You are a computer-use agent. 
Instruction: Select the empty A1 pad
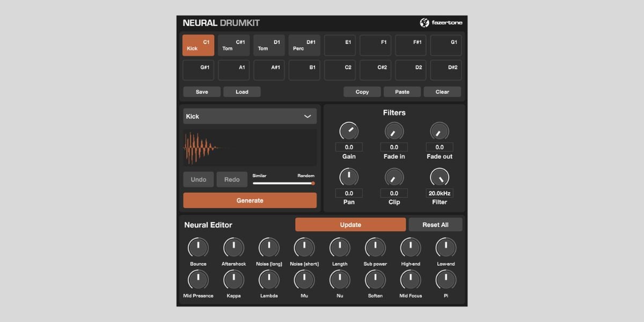click(234, 70)
